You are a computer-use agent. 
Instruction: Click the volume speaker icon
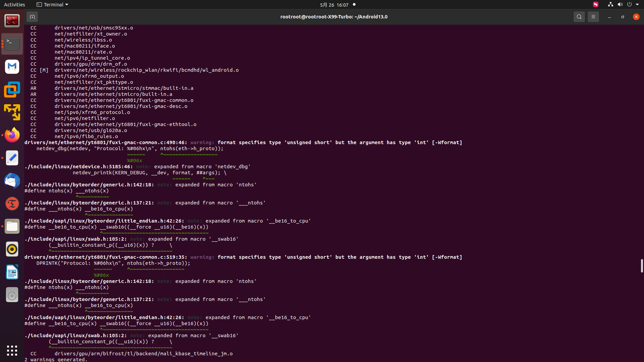pos(620,5)
